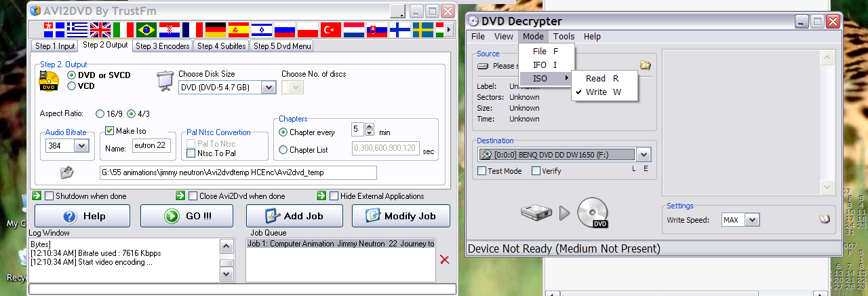The width and height of the screenshot is (868, 296).
Task: Open the Write Speed dropdown
Action: pyautogui.click(x=753, y=220)
